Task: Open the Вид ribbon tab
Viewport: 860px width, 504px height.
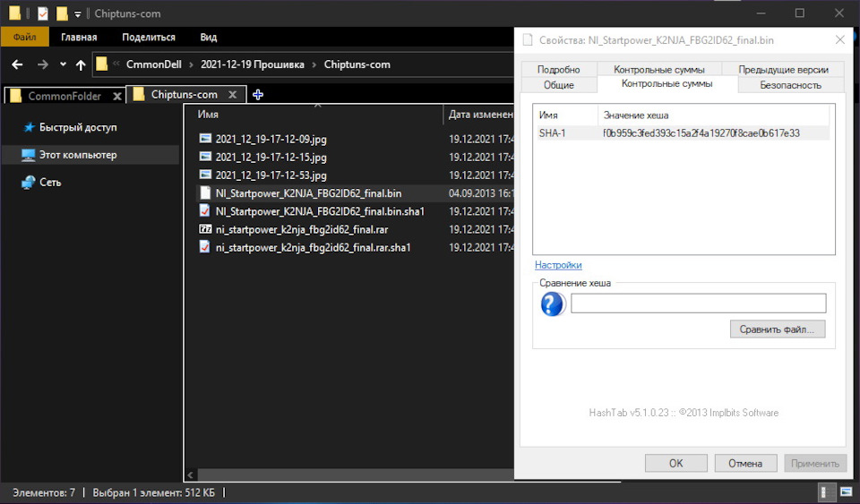Action: click(x=209, y=38)
